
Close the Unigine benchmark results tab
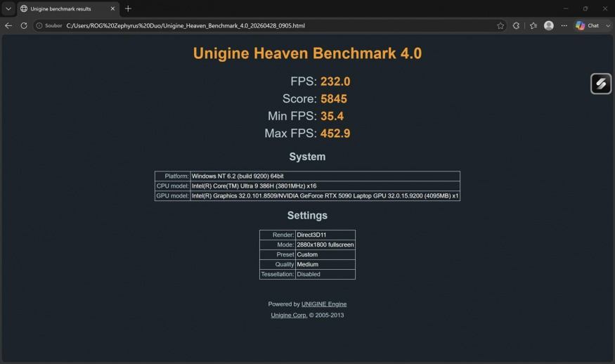[x=112, y=8]
